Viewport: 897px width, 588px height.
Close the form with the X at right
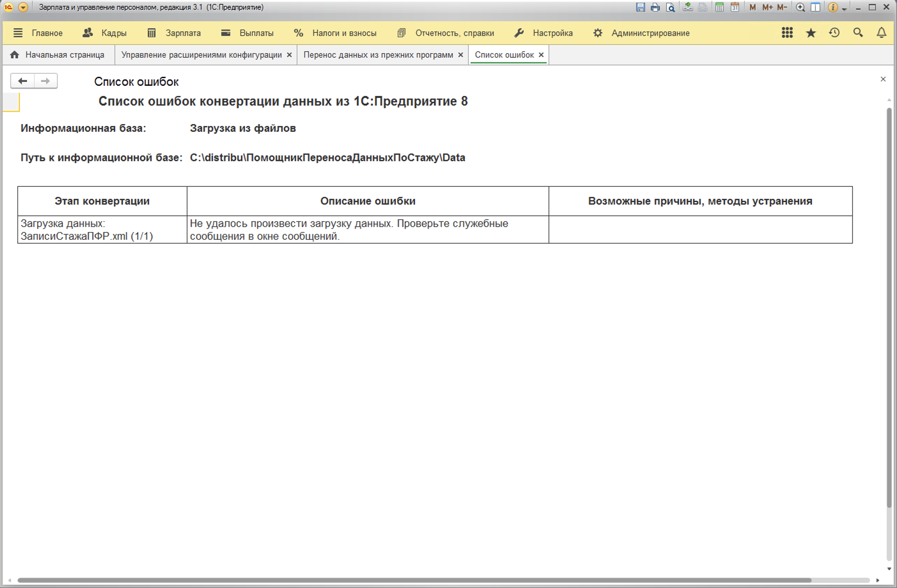(x=883, y=79)
